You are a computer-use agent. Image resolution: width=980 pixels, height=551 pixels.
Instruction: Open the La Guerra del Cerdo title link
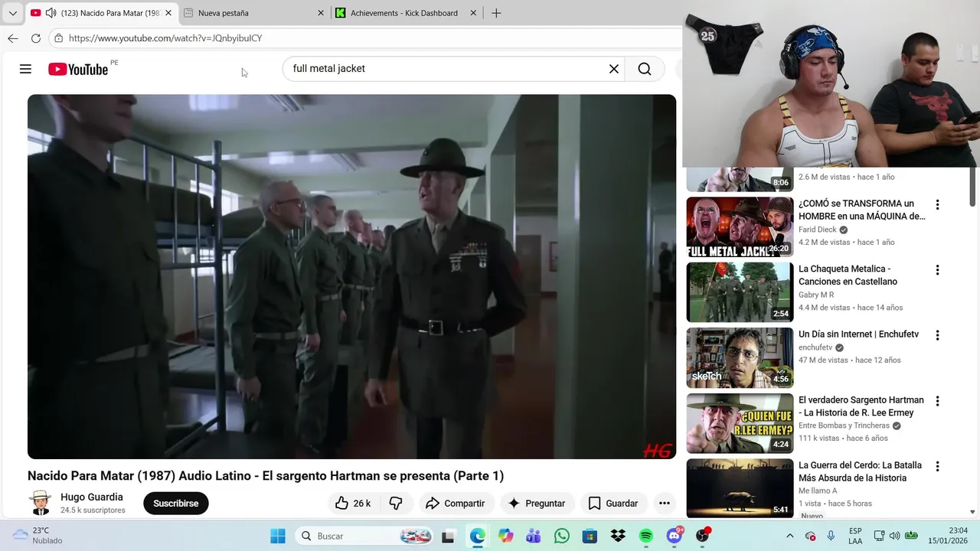click(860, 471)
